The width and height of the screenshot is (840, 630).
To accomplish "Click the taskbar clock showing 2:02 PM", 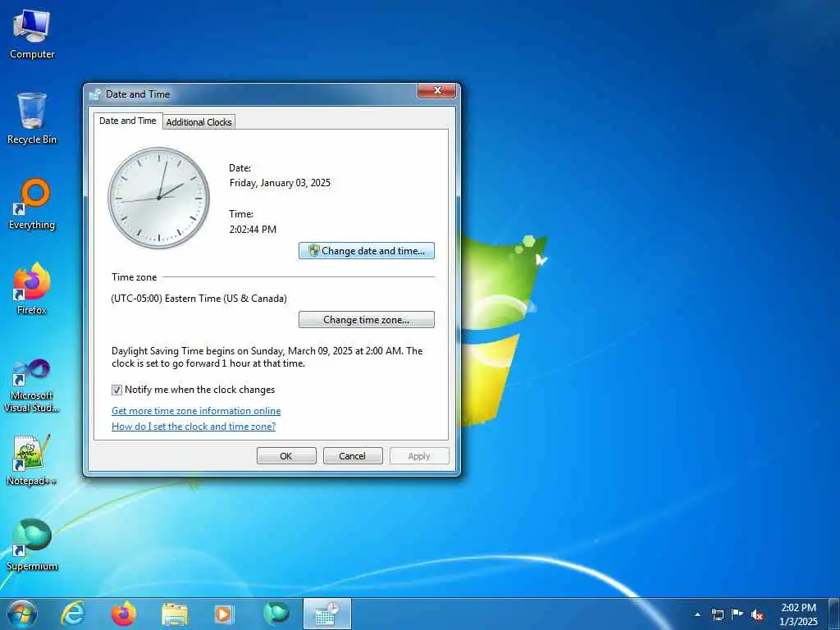I will pyautogui.click(x=798, y=614).
